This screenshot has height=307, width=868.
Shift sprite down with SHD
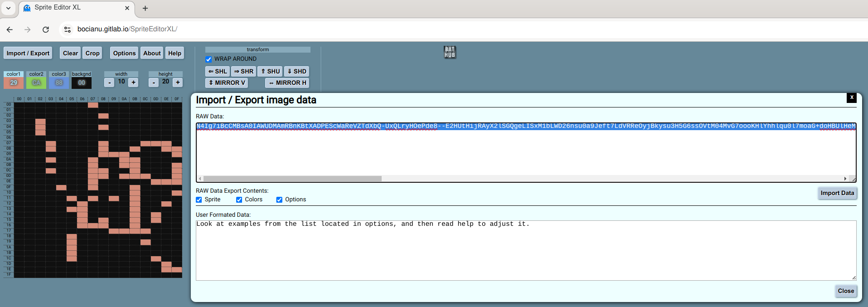point(297,71)
